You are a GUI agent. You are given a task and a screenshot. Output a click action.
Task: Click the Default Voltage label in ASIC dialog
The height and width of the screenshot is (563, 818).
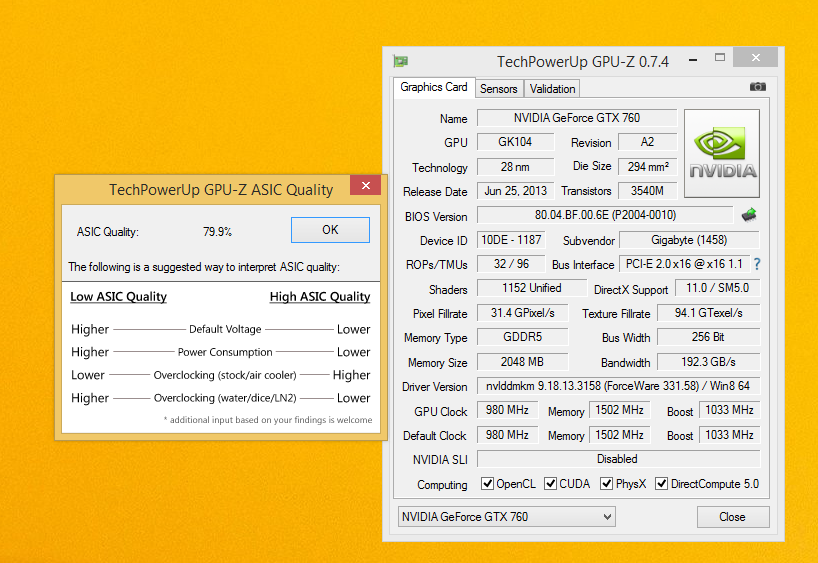click(x=225, y=329)
